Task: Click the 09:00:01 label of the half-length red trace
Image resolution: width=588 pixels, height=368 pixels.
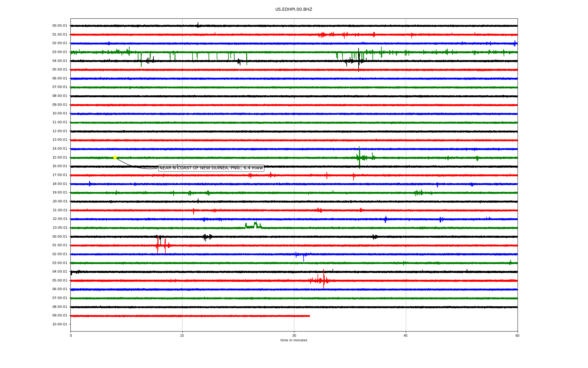Action: [x=60, y=316]
